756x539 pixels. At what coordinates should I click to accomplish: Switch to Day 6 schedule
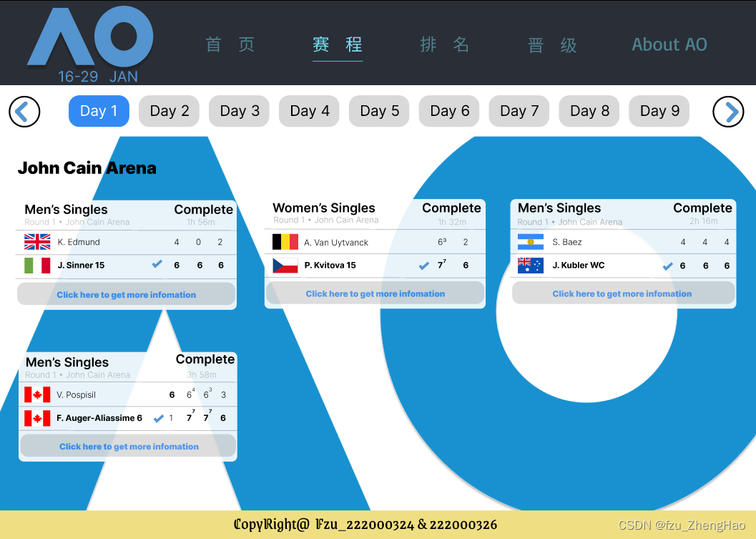click(x=449, y=111)
